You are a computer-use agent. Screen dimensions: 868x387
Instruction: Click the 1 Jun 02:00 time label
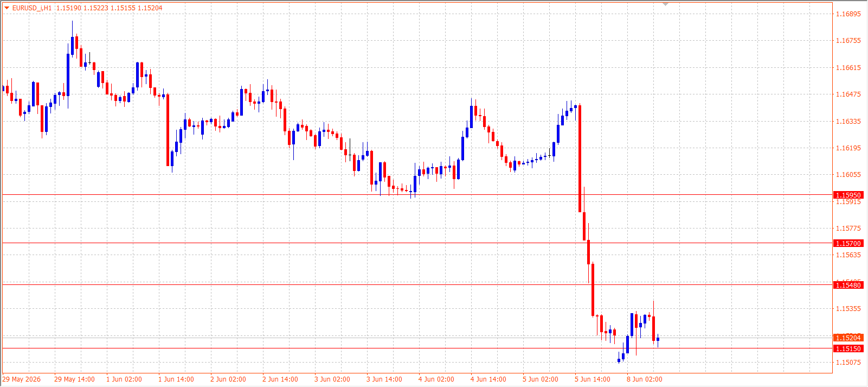[124, 379]
